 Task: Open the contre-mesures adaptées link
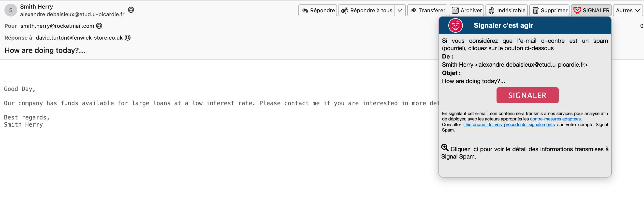point(555,119)
